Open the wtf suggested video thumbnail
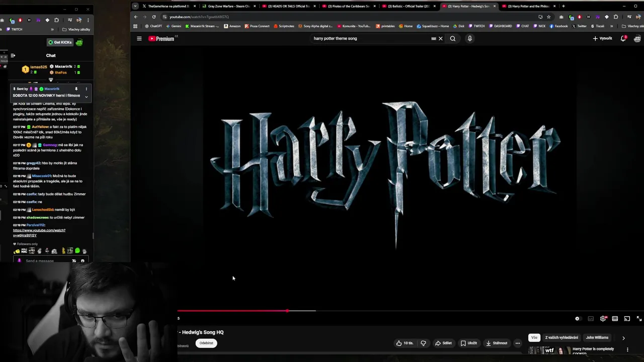The image size is (644, 362). (549, 351)
